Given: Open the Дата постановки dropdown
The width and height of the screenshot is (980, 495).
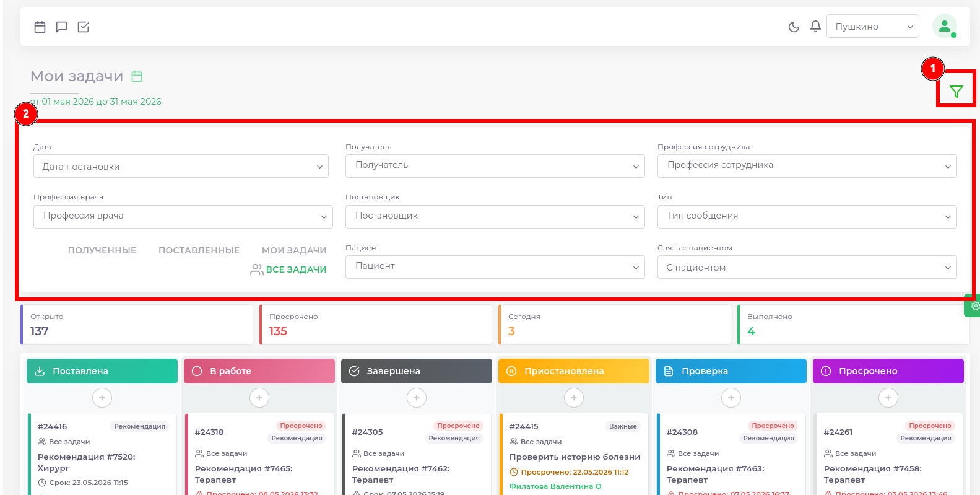Looking at the screenshot, I should pyautogui.click(x=181, y=166).
